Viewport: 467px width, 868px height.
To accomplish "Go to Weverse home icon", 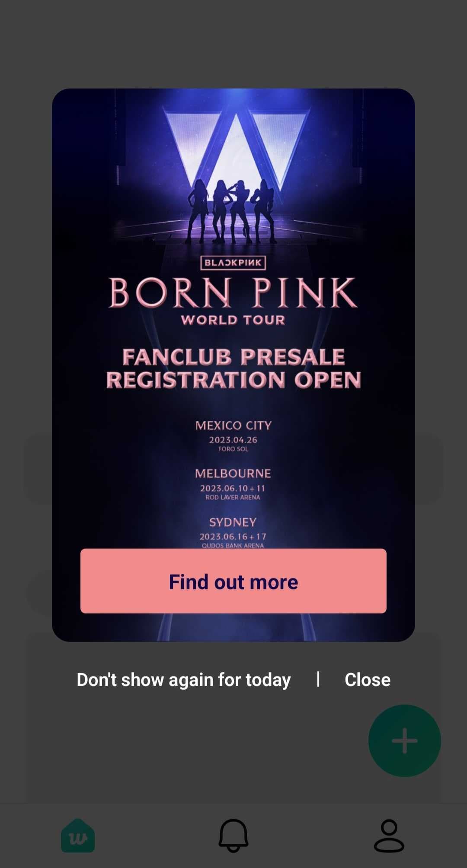I will 78,836.
